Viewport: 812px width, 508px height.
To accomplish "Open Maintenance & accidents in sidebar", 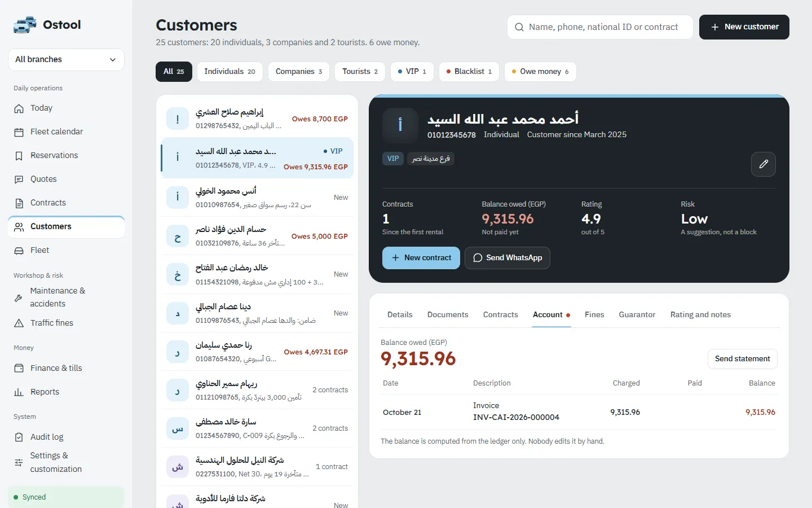I will (x=66, y=297).
